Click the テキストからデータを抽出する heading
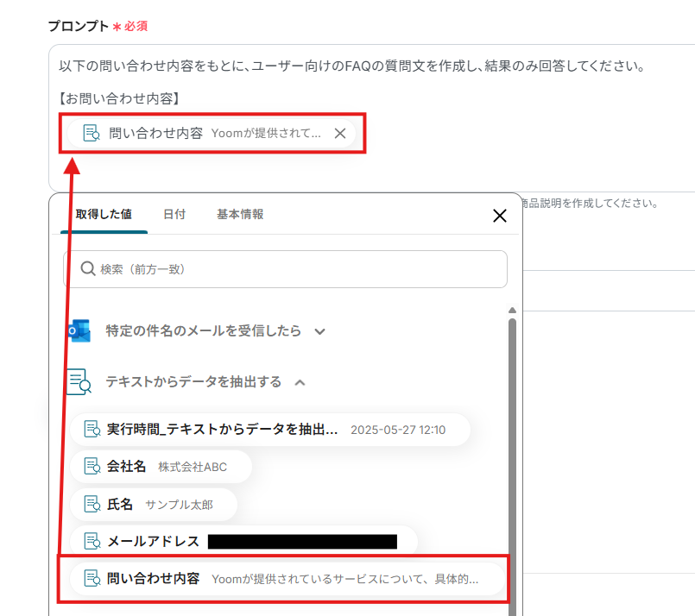The height and width of the screenshot is (616, 695). 193,381
